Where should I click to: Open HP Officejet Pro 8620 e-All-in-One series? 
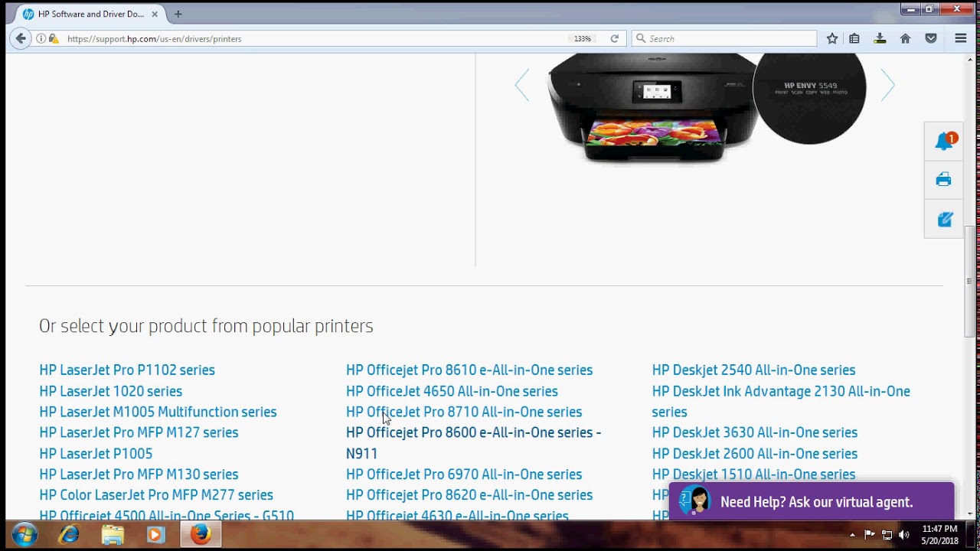(x=469, y=495)
